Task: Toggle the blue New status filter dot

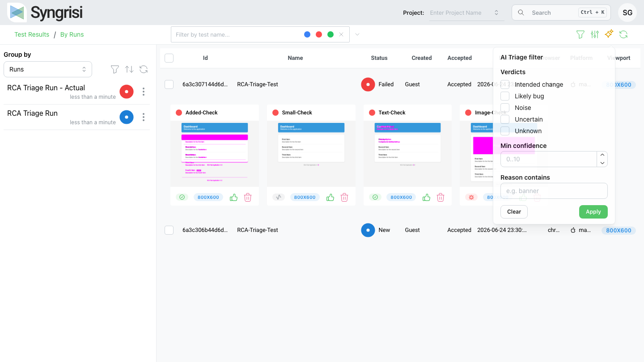Action: tap(307, 34)
